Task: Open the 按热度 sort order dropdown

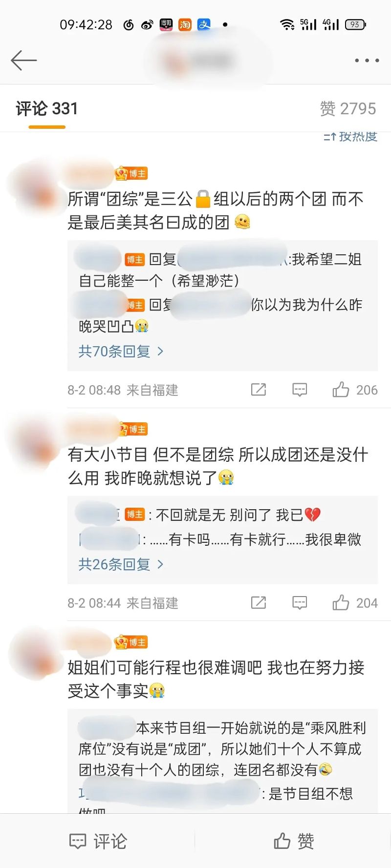Action: coord(350,137)
